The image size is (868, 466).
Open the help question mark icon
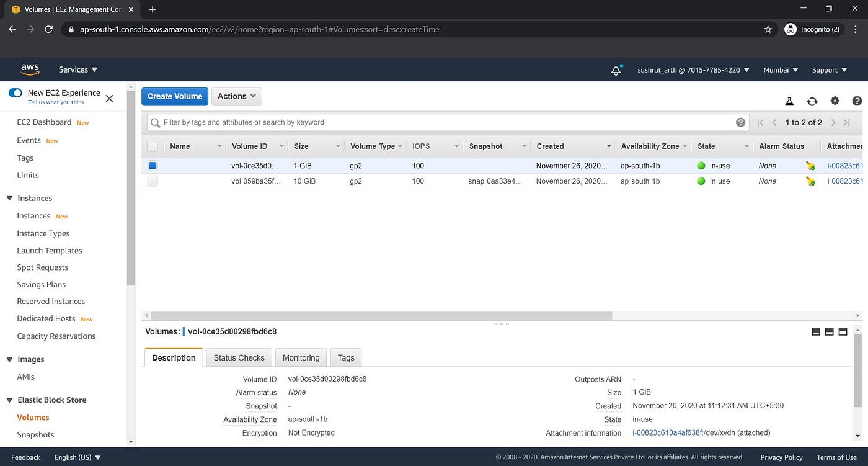pyautogui.click(x=857, y=101)
